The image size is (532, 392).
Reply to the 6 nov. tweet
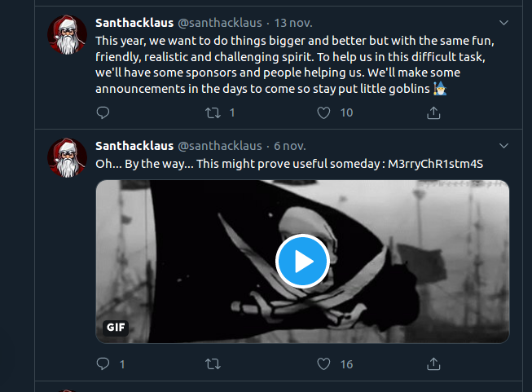click(x=103, y=363)
